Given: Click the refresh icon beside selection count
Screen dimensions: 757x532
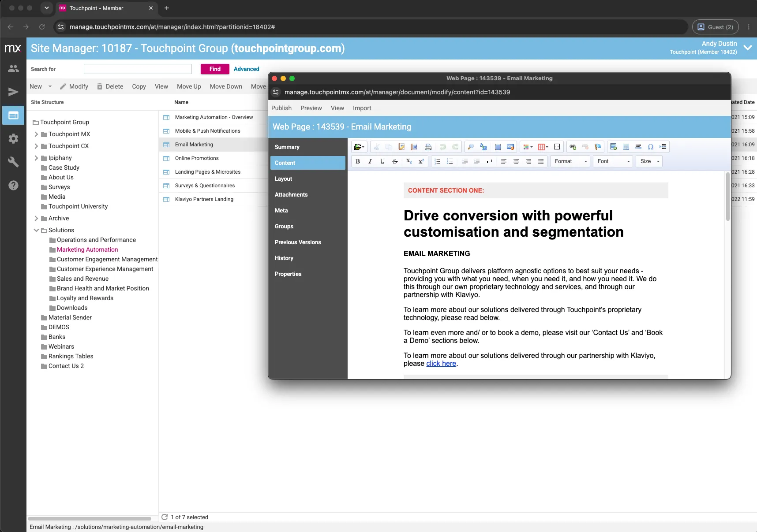Looking at the screenshot, I should coord(165,517).
